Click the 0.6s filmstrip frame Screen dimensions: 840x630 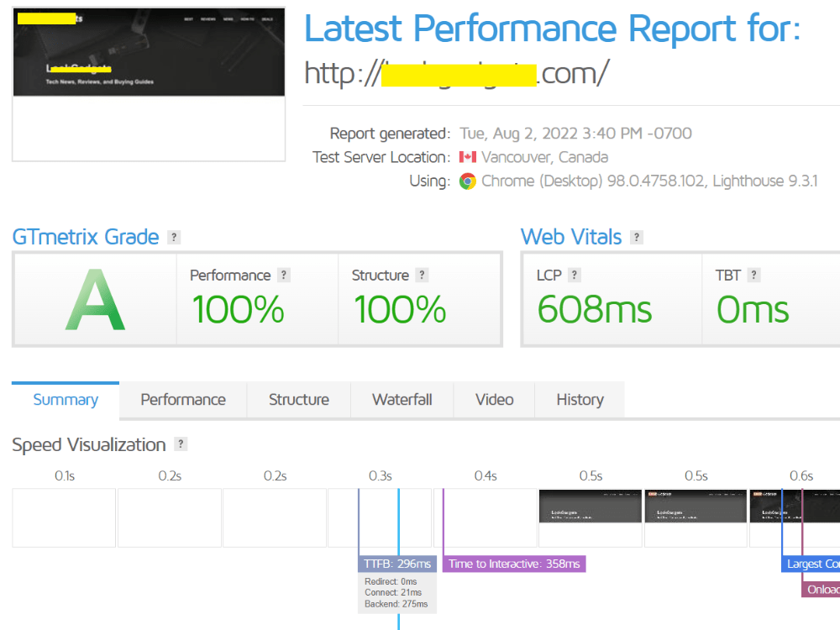click(x=795, y=517)
